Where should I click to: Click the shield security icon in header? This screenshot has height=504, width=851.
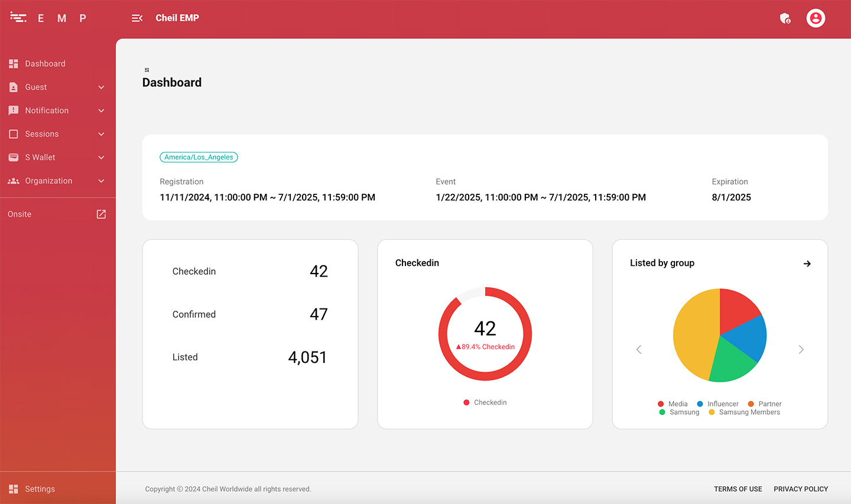(x=785, y=18)
